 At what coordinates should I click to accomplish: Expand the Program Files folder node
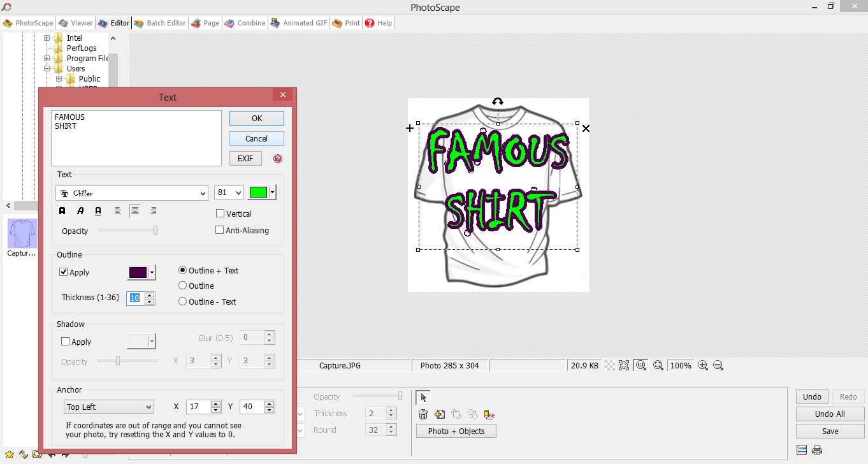[47, 59]
